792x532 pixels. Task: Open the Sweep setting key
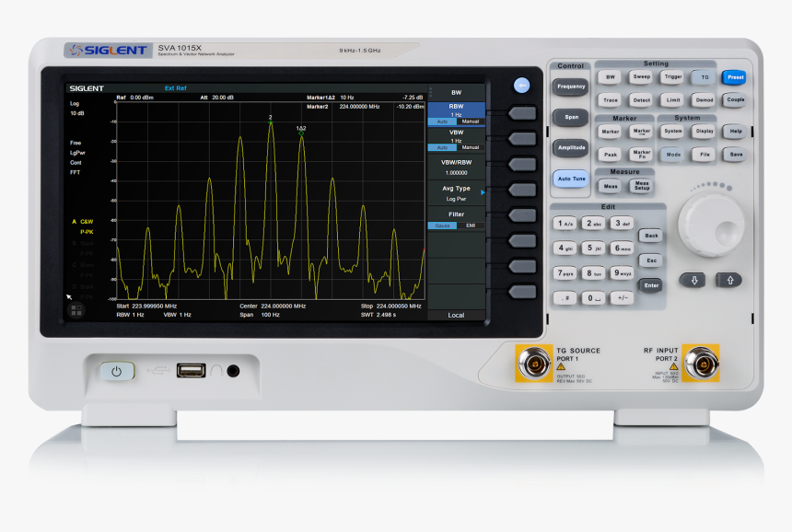[x=642, y=77]
